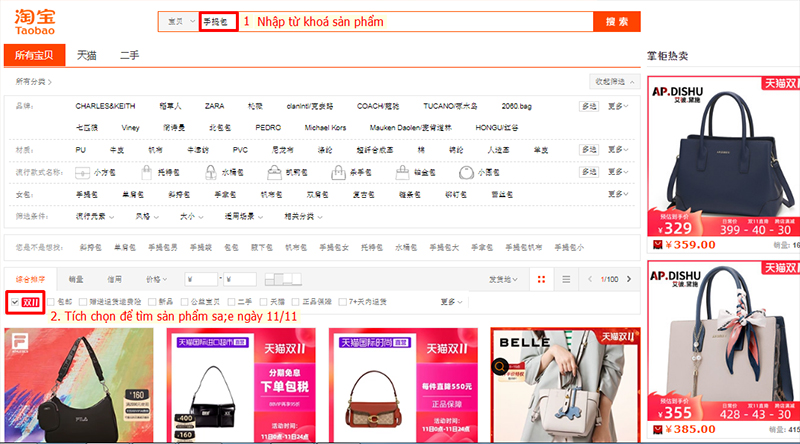The width and height of the screenshot is (800, 444).
Task: Filter by ZARA brand
Action: 214,106
